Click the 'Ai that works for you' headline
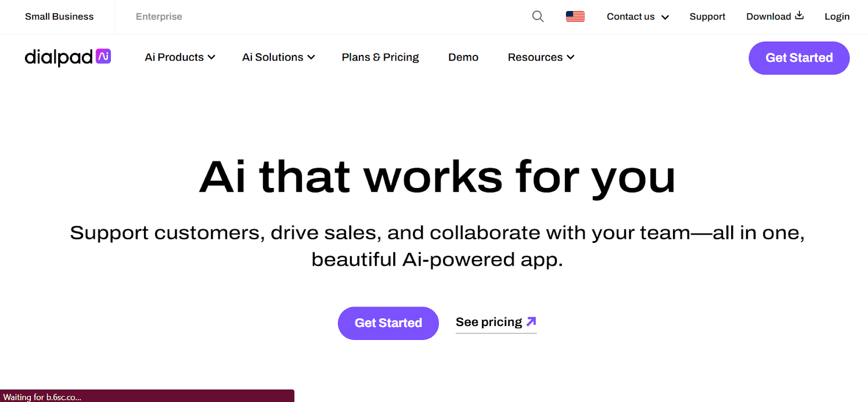This screenshot has width=868, height=402. (x=437, y=177)
